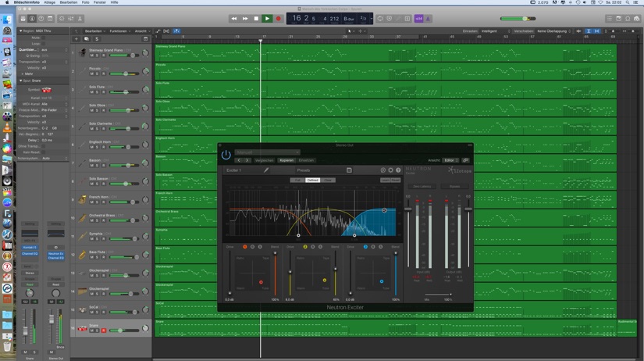
Task: Click the previous preset arrow in the plugin header
Action: tap(239, 160)
